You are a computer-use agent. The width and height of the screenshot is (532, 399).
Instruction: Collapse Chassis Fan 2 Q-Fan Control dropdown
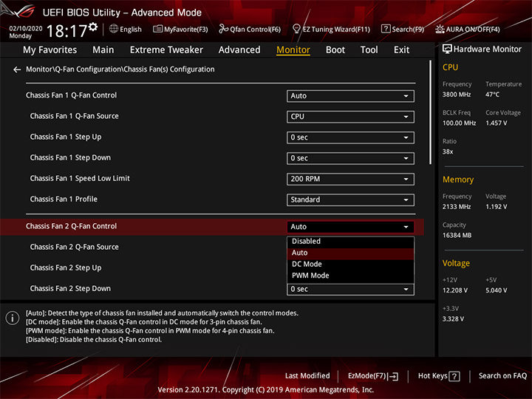click(x=350, y=227)
